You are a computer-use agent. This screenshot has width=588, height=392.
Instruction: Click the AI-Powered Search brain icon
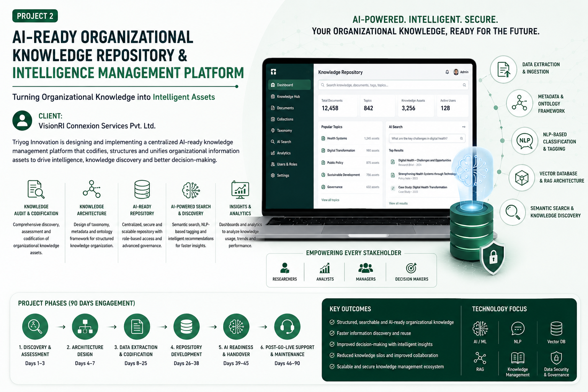191,190
